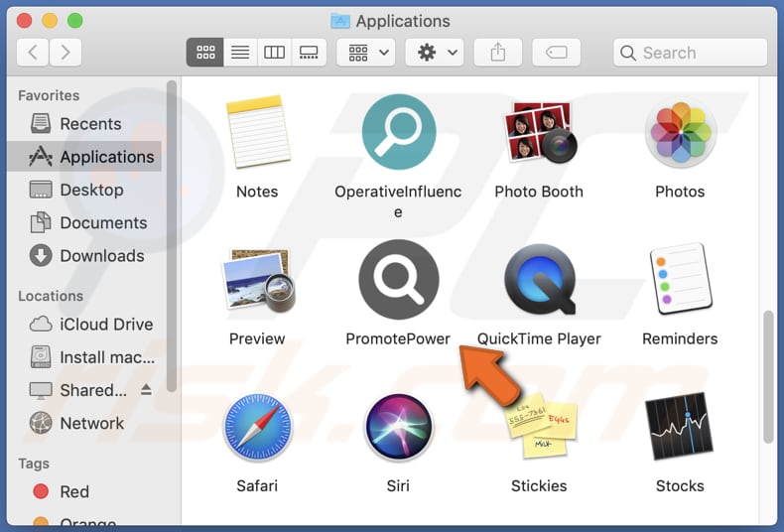Select the PromotePower app icon
Screen dimensions: 784x532
399,280
